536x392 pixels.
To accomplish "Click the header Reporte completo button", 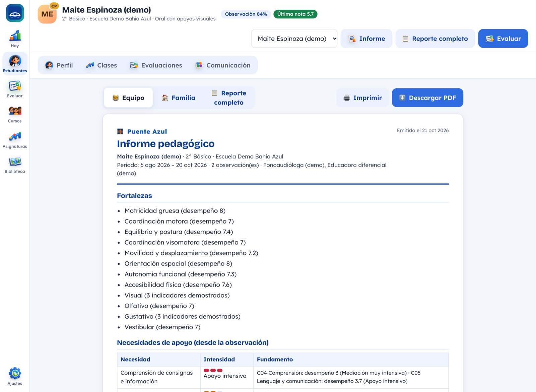I will (x=435, y=38).
